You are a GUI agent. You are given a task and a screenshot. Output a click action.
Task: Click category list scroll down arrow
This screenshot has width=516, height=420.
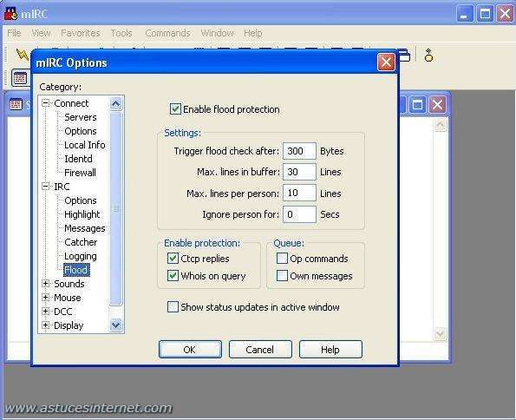tap(116, 325)
